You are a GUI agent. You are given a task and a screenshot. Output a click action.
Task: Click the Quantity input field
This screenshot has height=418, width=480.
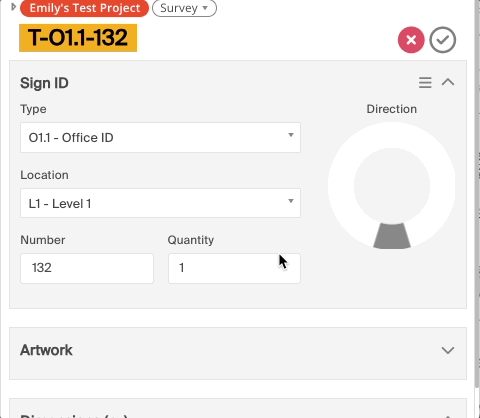coord(234,268)
